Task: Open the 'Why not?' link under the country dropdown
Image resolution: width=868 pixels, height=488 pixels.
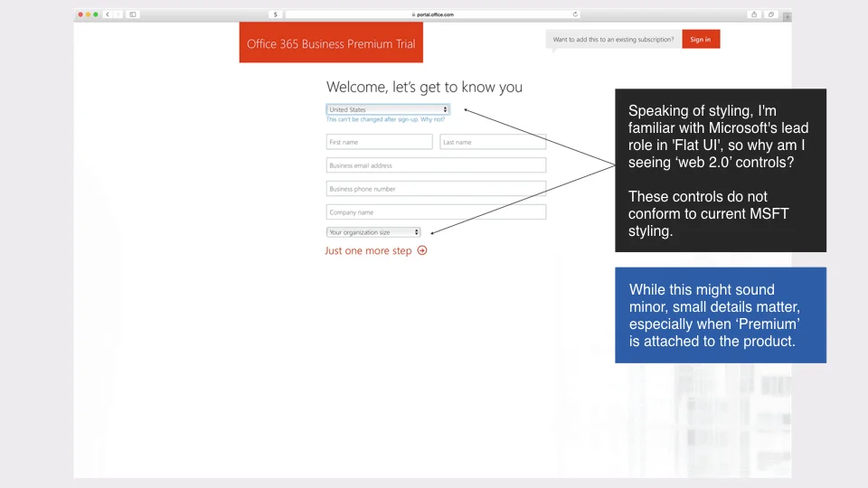Action: pos(432,119)
